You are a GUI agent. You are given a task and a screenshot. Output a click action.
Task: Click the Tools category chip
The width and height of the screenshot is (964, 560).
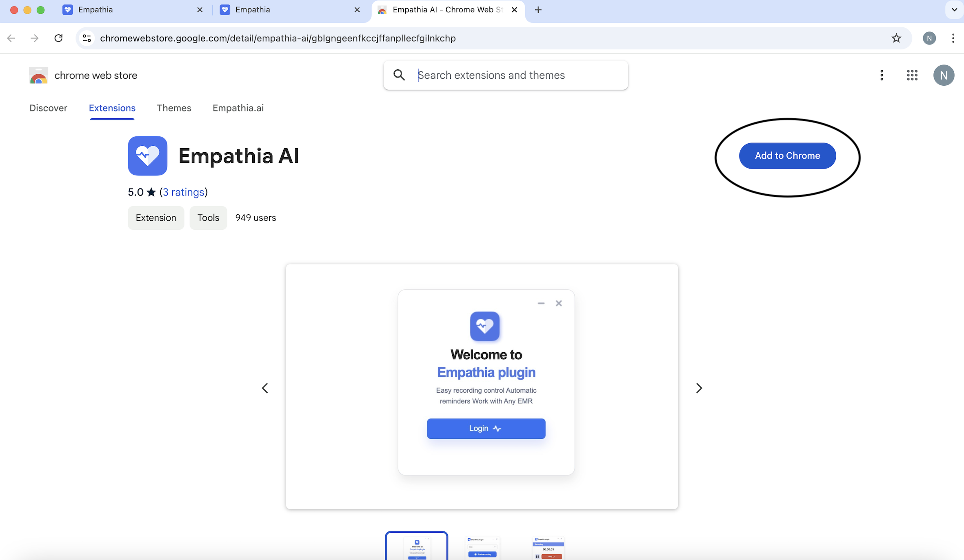[x=208, y=218]
